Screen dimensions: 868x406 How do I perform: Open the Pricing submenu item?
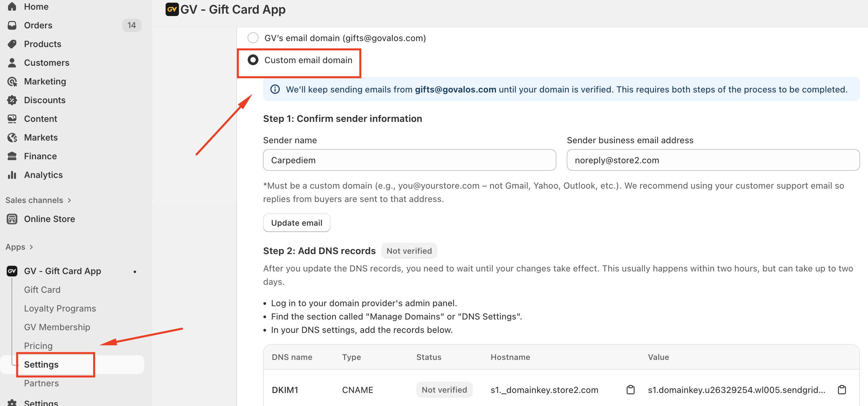(38, 346)
